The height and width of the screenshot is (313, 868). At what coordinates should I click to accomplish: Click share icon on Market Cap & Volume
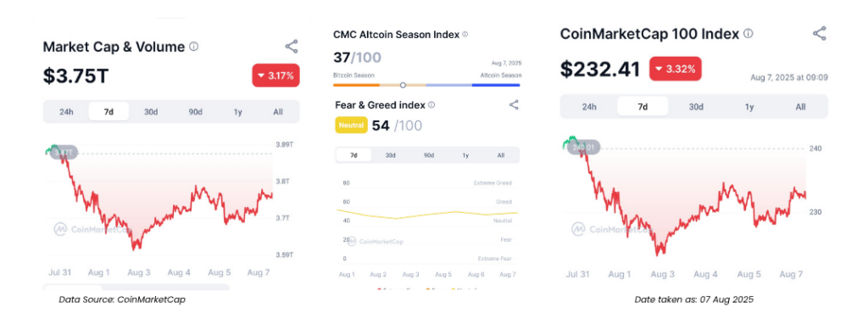[292, 47]
